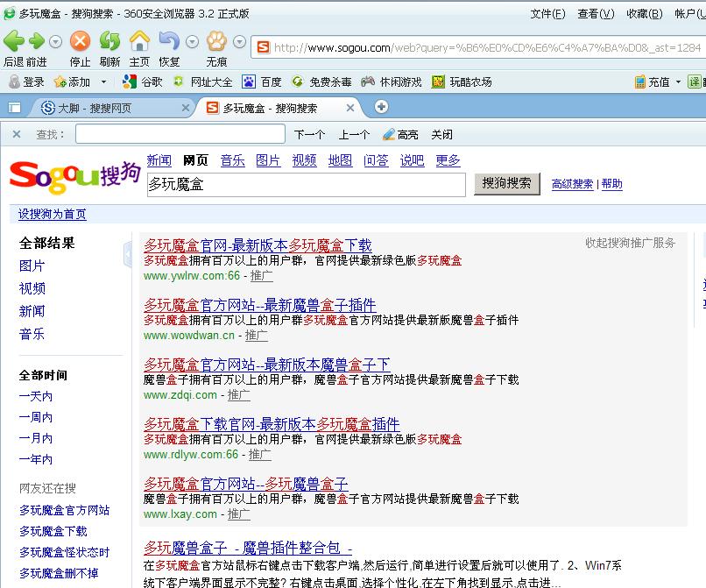Expand the dropdown arrow next to 添加
The height and width of the screenshot is (588, 706).
click(x=103, y=82)
